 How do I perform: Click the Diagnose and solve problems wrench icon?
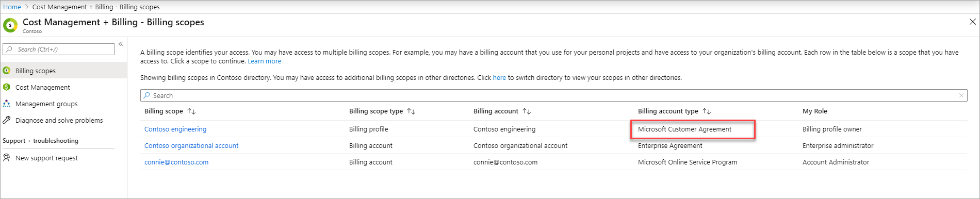(x=7, y=120)
